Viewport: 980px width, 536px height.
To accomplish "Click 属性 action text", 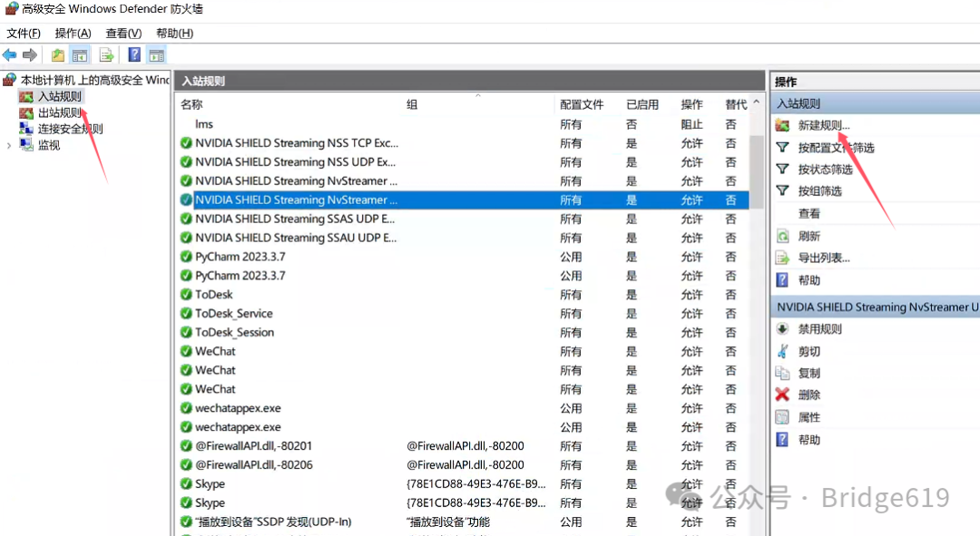I will point(808,416).
